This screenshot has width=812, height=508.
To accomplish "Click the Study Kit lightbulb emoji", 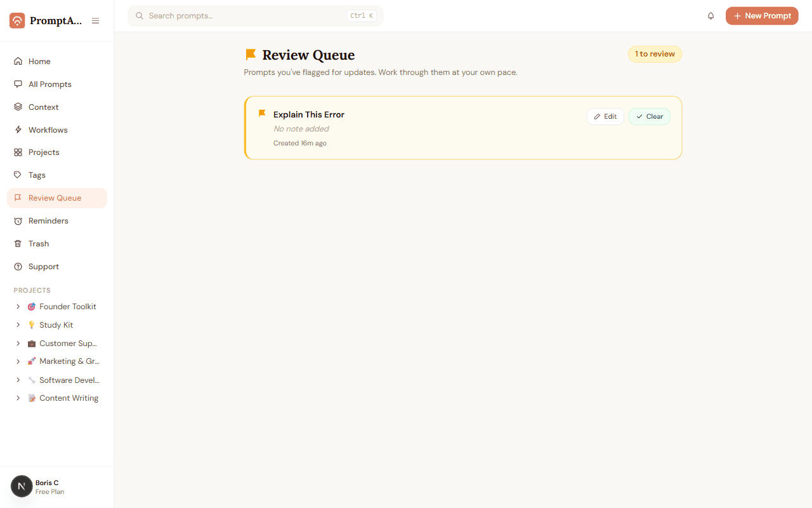I will [x=32, y=325].
